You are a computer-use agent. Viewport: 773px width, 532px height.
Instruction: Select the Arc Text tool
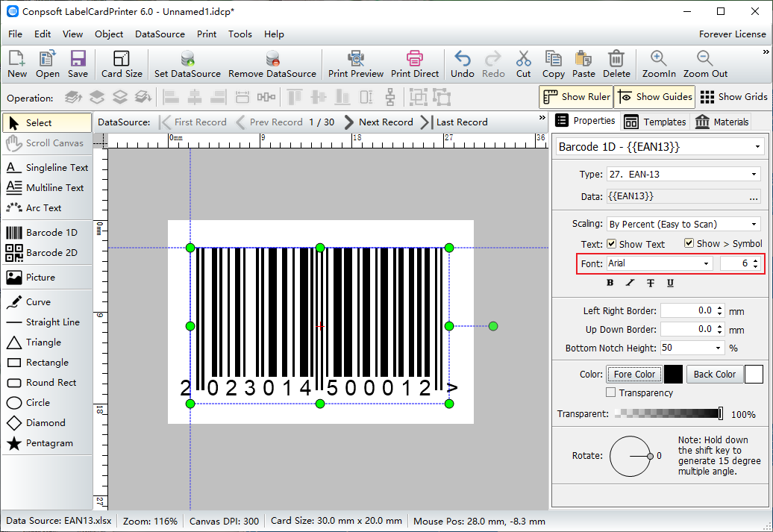click(47, 208)
